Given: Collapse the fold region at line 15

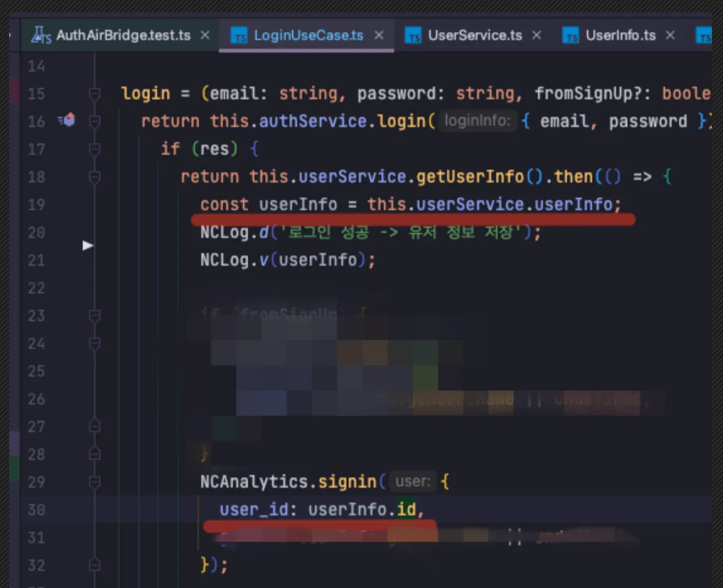Looking at the screenshot, I should pyautogui.click(x=94, y=93).
